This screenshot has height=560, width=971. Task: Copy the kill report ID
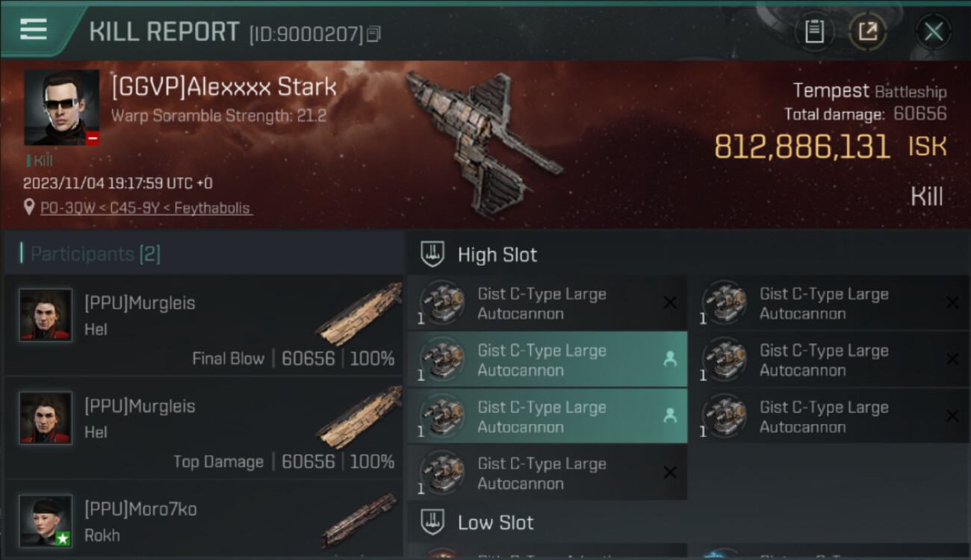(x=373, y=34)
